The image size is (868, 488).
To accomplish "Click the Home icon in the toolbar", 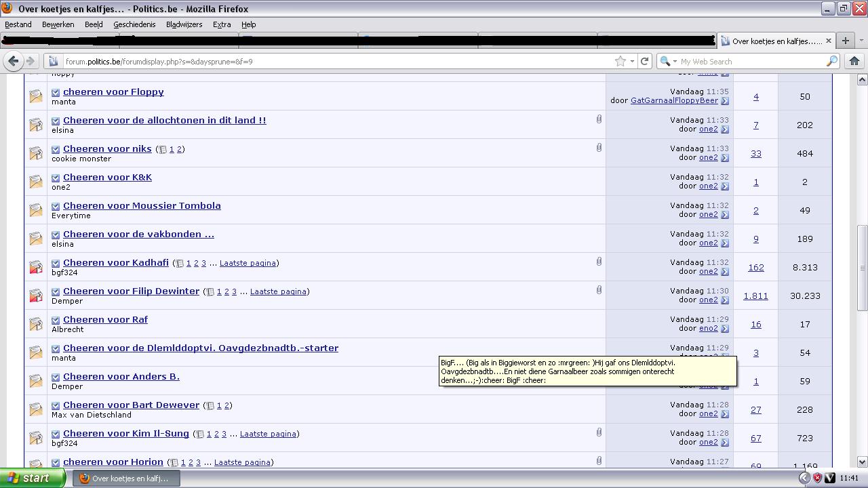I will click(854, 61).
